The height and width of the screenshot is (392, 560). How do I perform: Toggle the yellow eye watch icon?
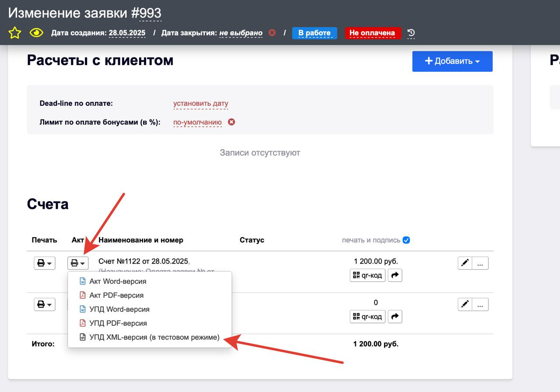(36, 33)
